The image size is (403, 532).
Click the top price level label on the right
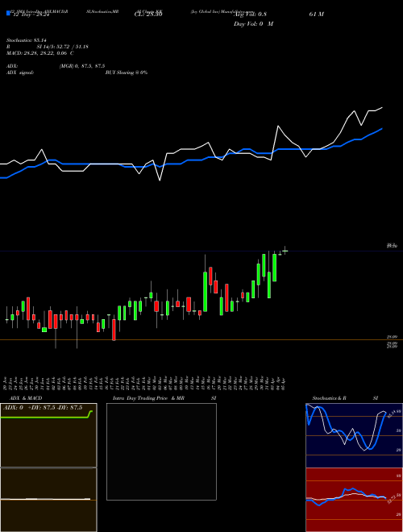click(393, 246)
